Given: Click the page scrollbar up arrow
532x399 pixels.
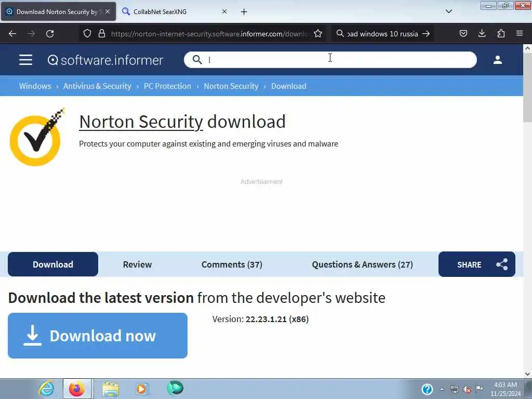Looking at the screenshot, I should [527, 48].
